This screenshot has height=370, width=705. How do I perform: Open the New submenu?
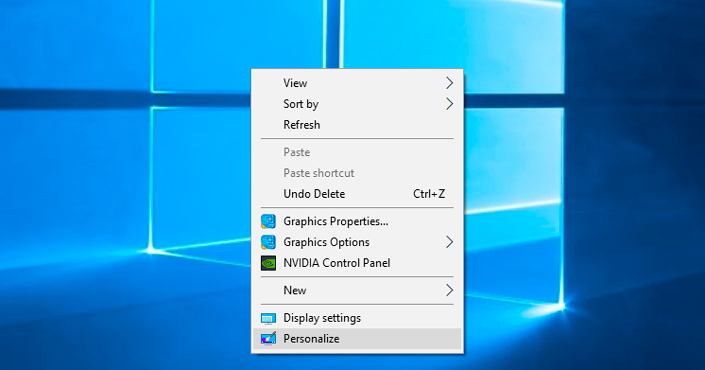tap(357, 290)
